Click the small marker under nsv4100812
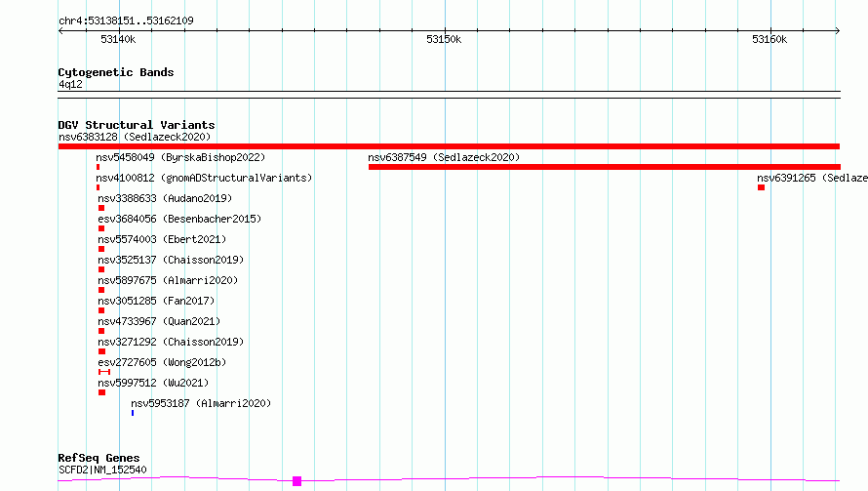The height and width of the screenshot is (491, 868). [98, 187]
